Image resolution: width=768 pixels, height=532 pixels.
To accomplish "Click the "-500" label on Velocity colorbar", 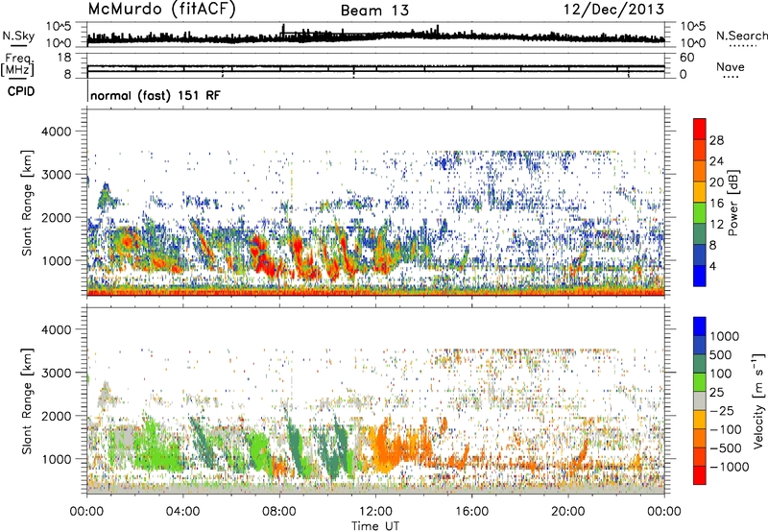I will [x=726, y=447].
